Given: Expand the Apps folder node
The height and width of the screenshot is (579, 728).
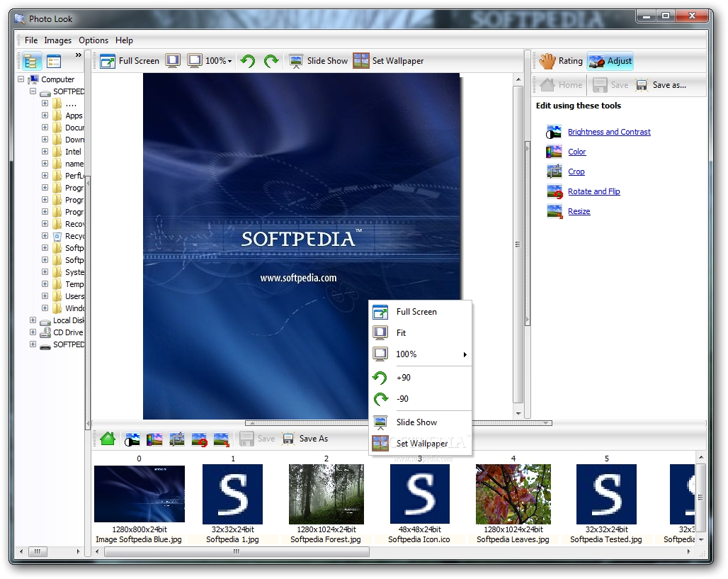Looking at the screenshot, I should (45, 116).
